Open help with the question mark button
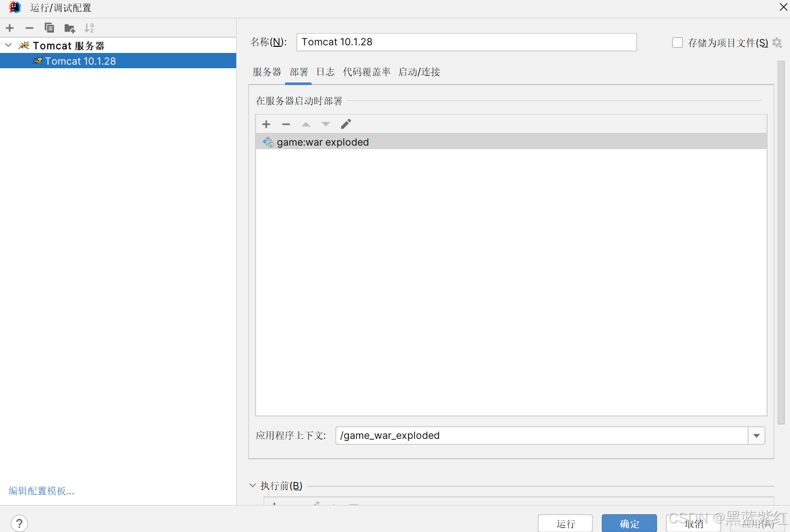The image size is (790, 532). point(19,523)
